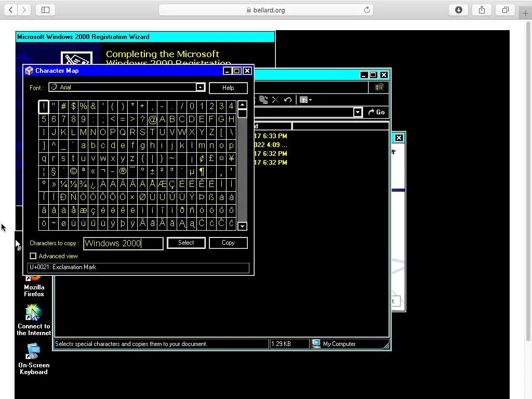Screen dimensions: 532x399
Task: Open the Connect to the Internet icon
Action: pyautogui.click(x=34, y=320)
